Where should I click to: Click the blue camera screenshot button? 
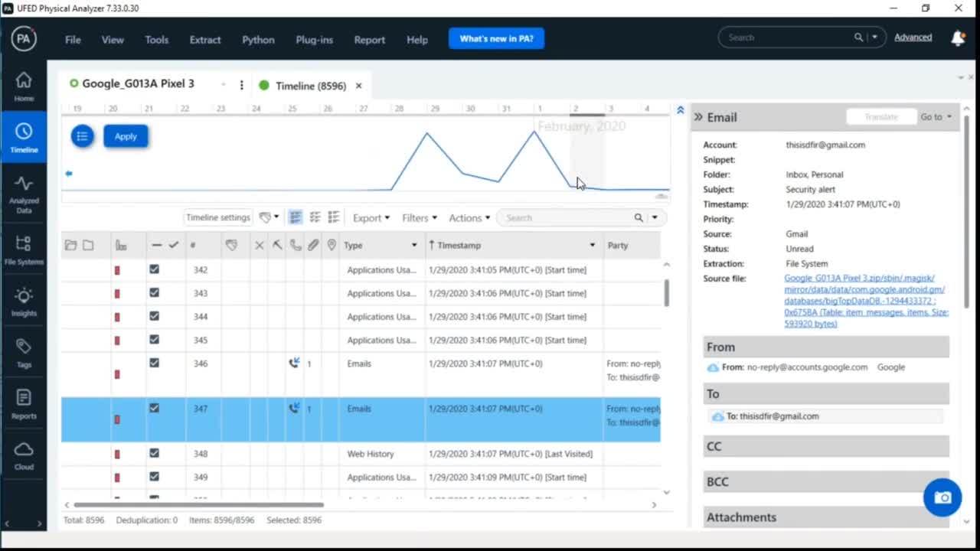coord(942,497)
